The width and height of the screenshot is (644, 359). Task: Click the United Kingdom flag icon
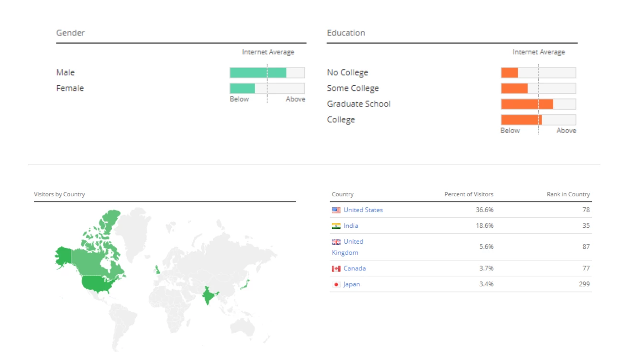pos(336,242)
